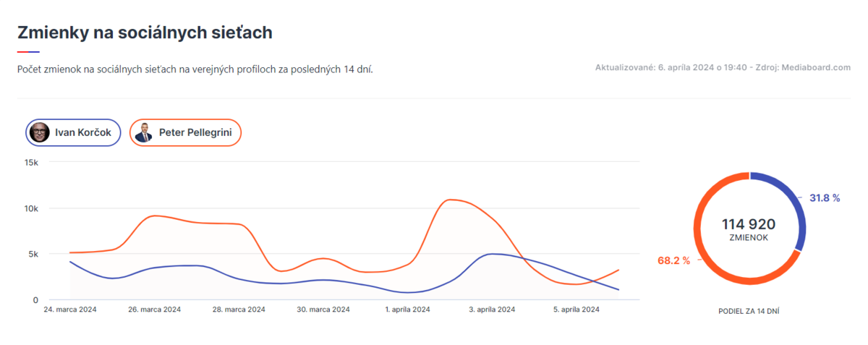Click the 26. marca 2024 axis label

tap(155, 310)
